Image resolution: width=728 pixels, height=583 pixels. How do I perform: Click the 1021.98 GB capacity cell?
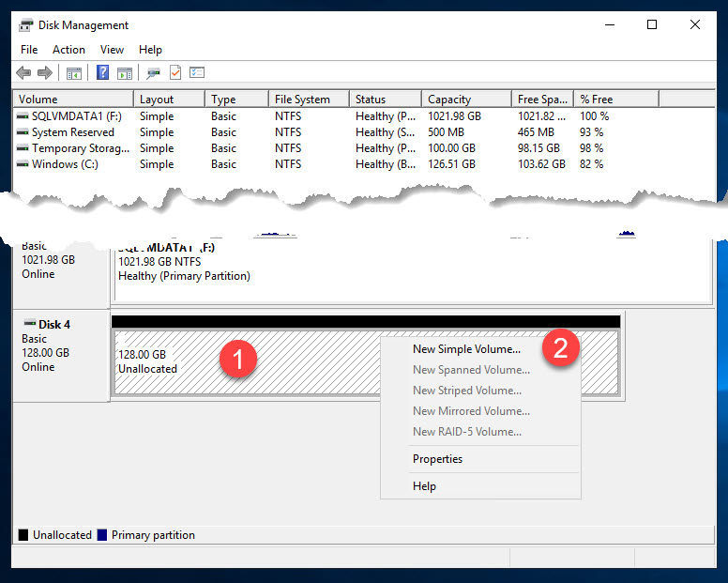(x=455, y=116)
